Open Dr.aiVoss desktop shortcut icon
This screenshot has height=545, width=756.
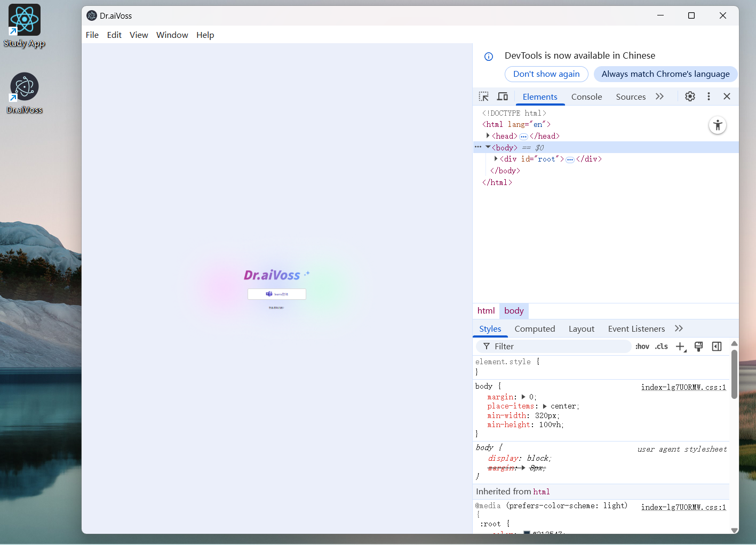[x=24, y=93]
